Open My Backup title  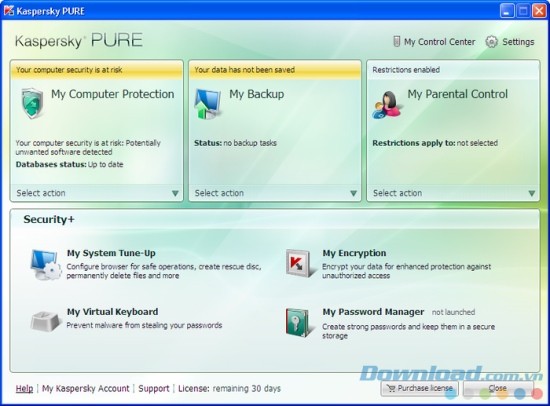point(257,94)
